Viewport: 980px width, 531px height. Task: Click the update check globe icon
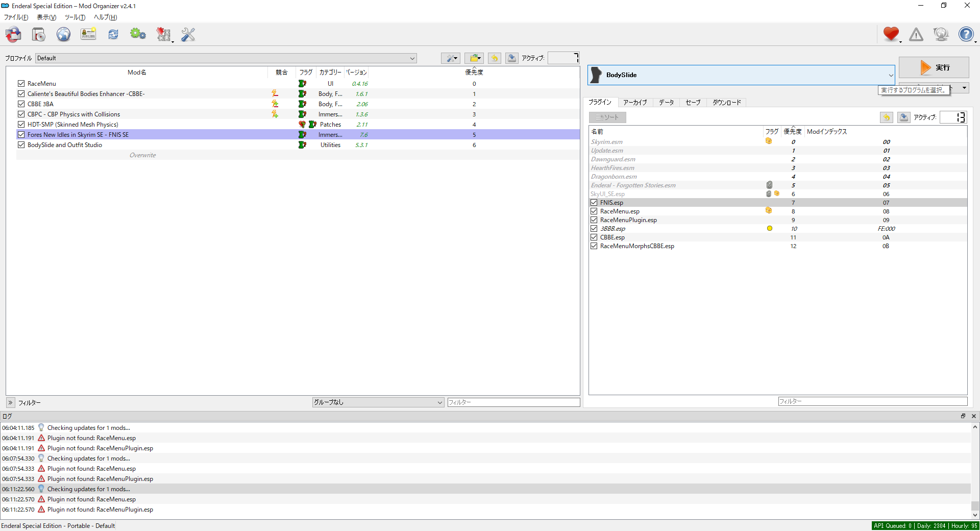(941, 34)
